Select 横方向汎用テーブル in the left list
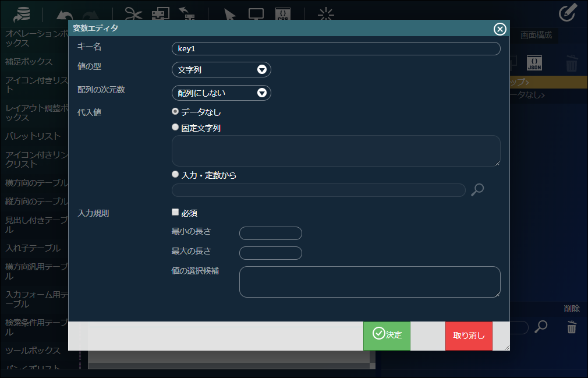Image resolution: width=588 pixels, height=378 pixels. pos(37,271)
